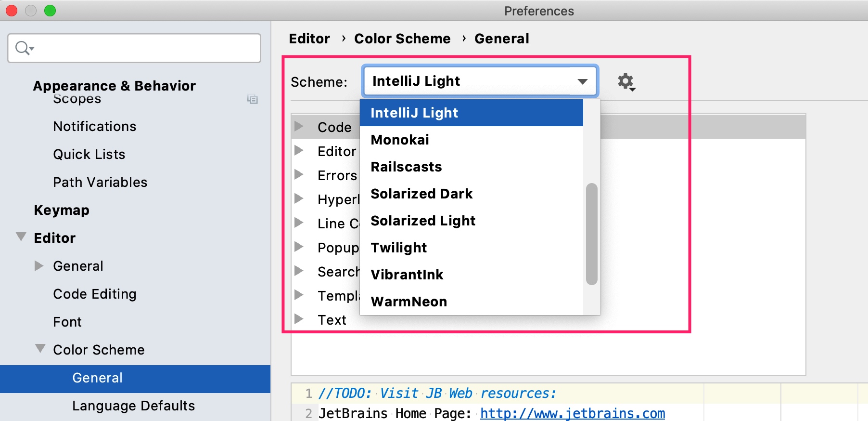This screenshot has height=421, width=868.
Task: Open the Notifications settings page
Action: pos(95,126)
